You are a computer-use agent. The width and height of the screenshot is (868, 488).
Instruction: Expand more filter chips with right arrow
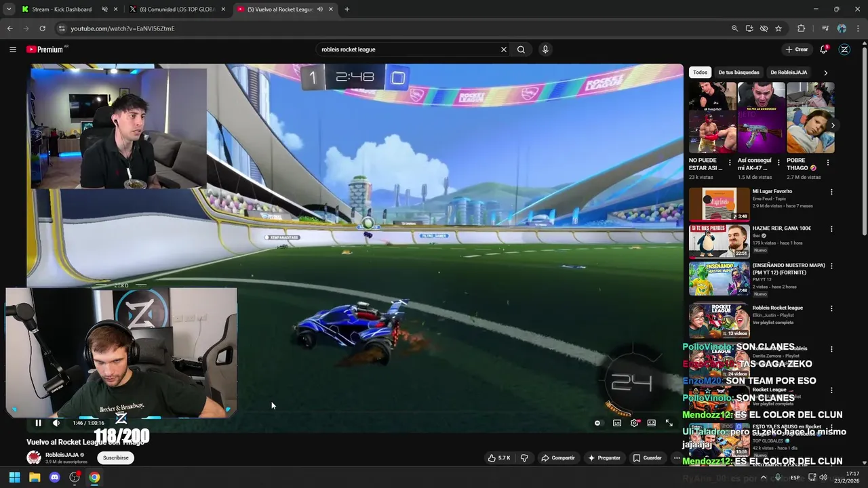pyautogui.click(x=825, y=73)
